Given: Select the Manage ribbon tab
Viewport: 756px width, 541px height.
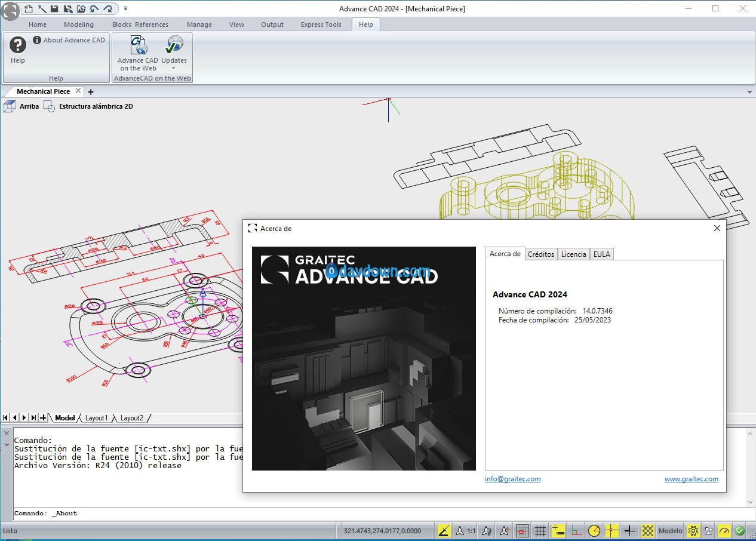Looking at the screenshot, I should click(x=199, y=24).
